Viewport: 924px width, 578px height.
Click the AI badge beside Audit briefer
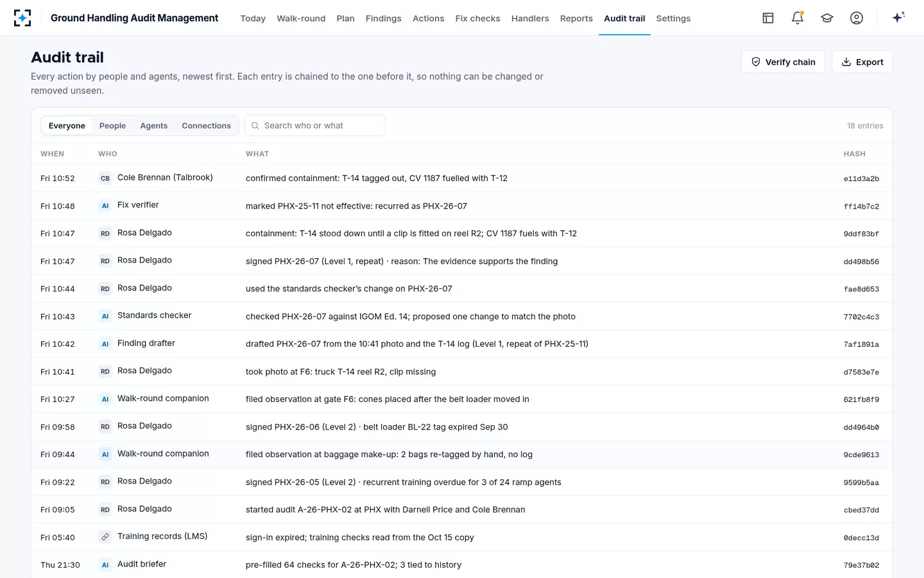click(x=105, y=565)
